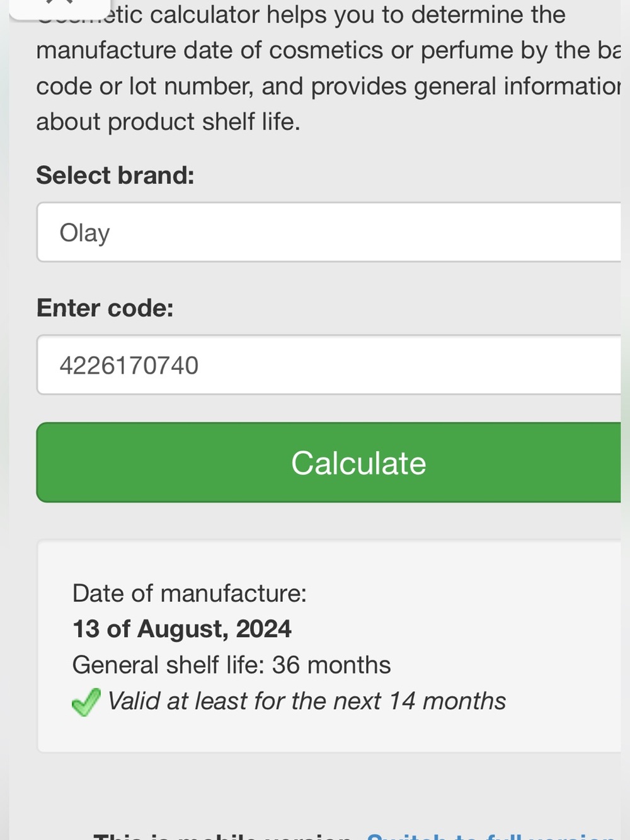
Task: Click the word 'Olay' in brand selector
Action: click(x=85, y=233)
